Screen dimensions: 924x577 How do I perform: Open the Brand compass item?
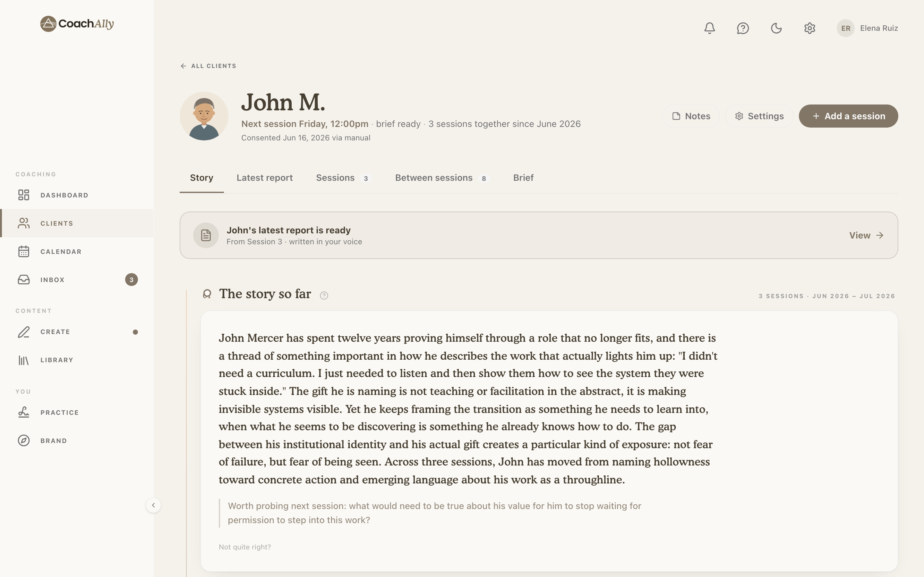point(77,441)
